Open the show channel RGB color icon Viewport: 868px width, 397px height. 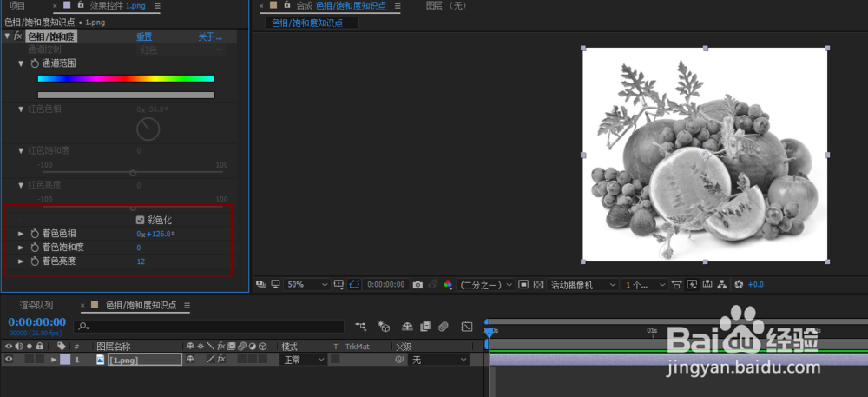click(x=448, y=285)
